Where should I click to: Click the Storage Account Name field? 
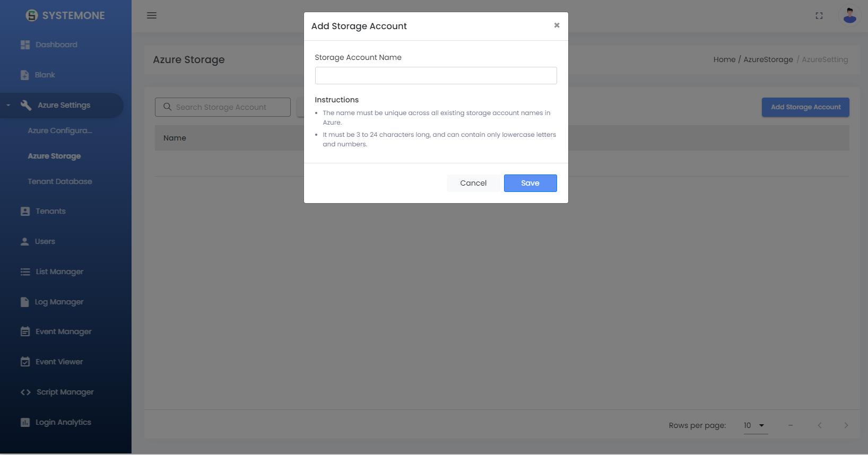tap(436, 76)
